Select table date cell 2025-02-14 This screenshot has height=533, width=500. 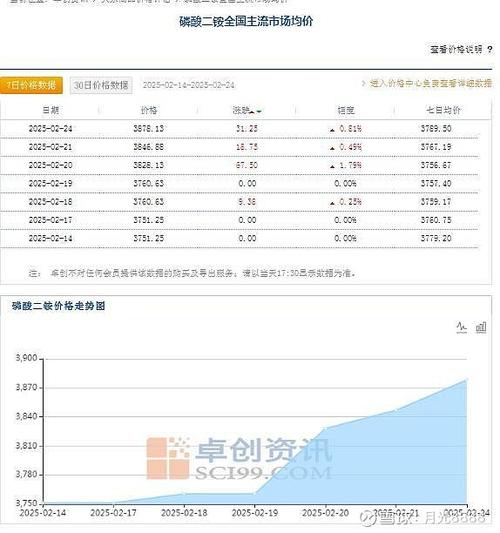coord(50,238)
